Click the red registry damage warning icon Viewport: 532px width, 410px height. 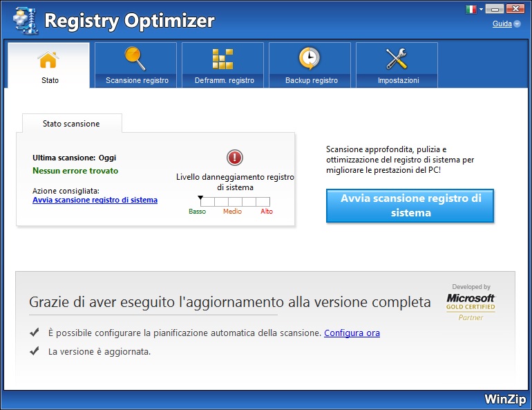coord(235,158)
